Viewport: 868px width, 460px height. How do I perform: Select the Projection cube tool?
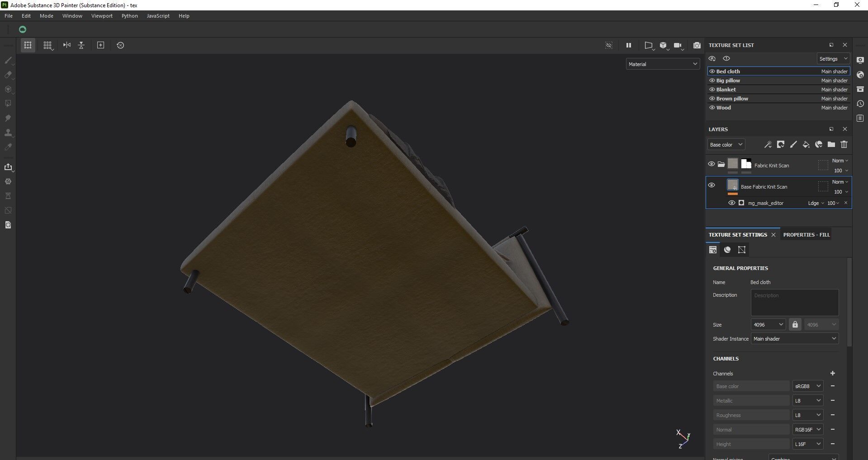8,89
